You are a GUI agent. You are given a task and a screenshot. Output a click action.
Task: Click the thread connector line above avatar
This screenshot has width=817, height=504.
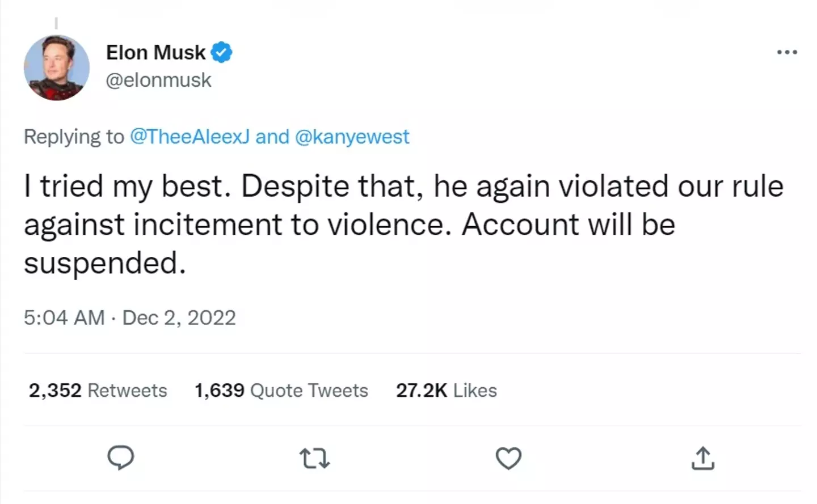(56, 23)
